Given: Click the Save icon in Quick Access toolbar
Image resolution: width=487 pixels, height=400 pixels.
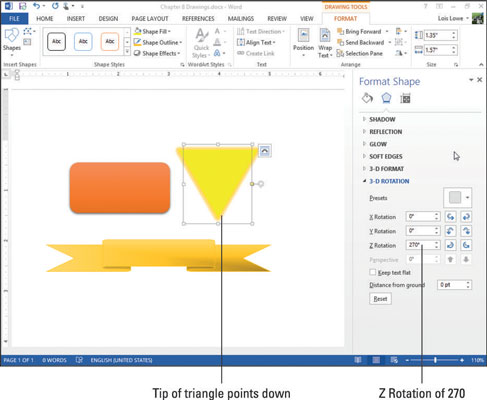Looking at the screenshot, I should [x=23, y=6].
